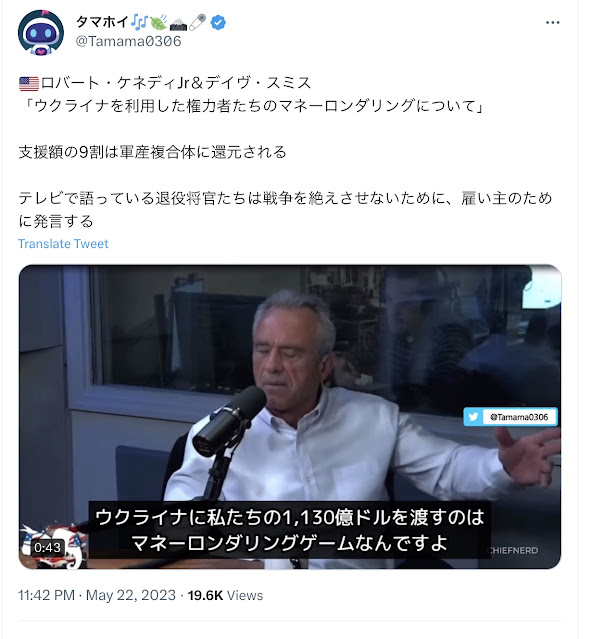602x639 pixels.
Task: Click the Twitter bird icon in video overlay
Action: pos(473,417)
